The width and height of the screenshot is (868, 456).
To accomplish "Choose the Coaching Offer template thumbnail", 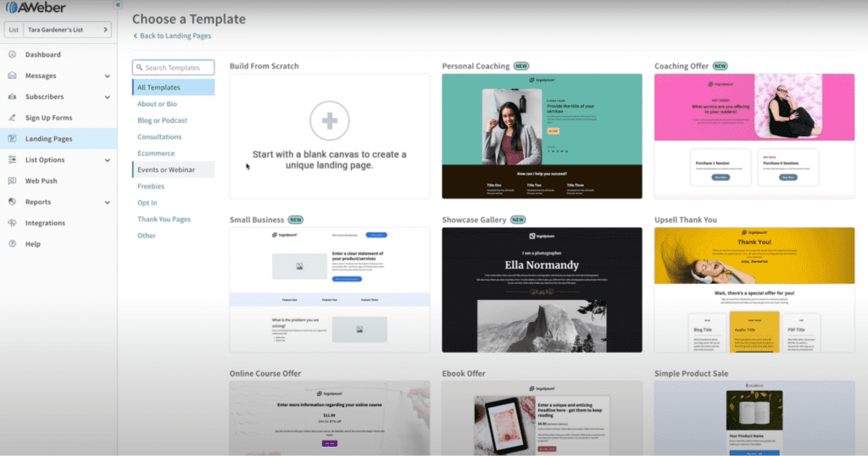I will coord(754,136).
